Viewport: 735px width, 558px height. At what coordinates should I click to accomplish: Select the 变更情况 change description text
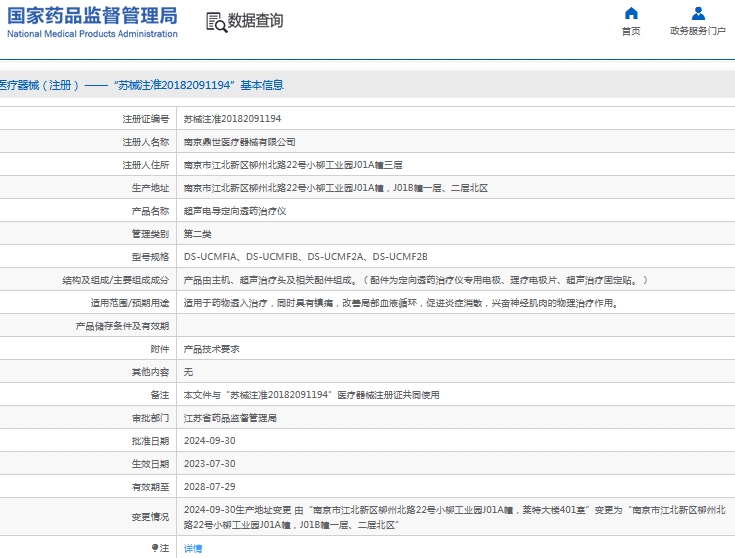(x=454, y=517)
